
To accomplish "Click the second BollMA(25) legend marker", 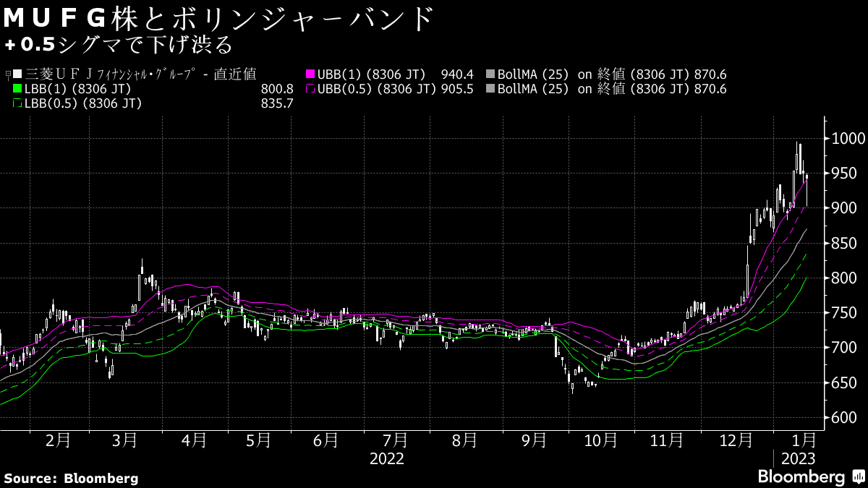I will (x=490, y=89).
